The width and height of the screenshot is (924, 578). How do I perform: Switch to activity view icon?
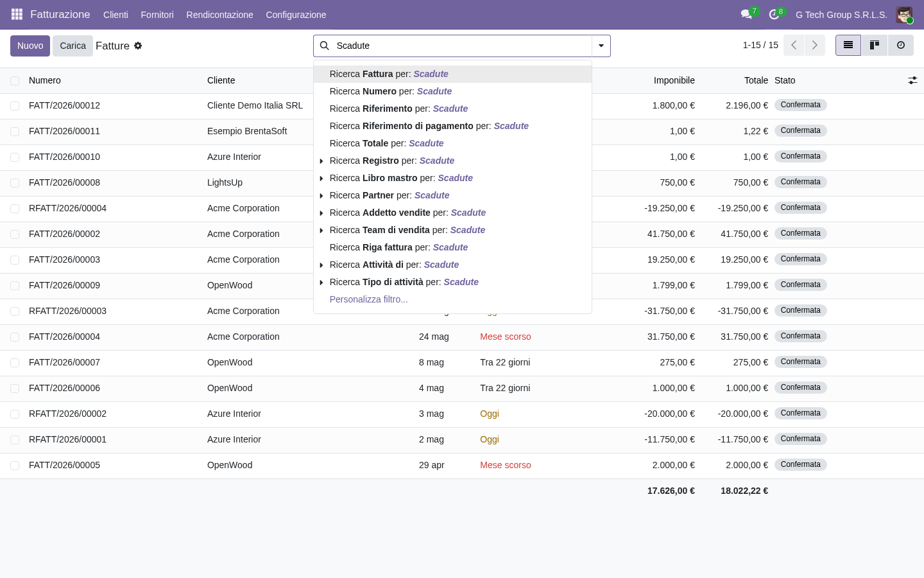pyautogui.click(x=901, y=46)
